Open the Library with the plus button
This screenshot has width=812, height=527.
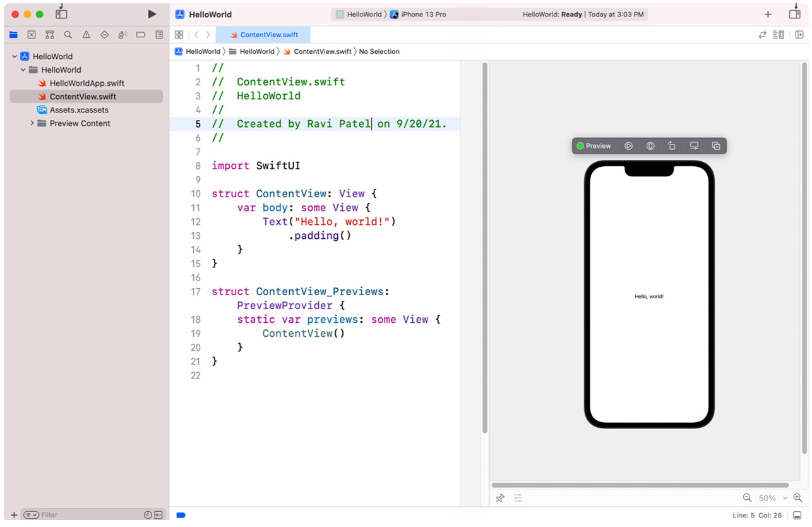(768, 14)
